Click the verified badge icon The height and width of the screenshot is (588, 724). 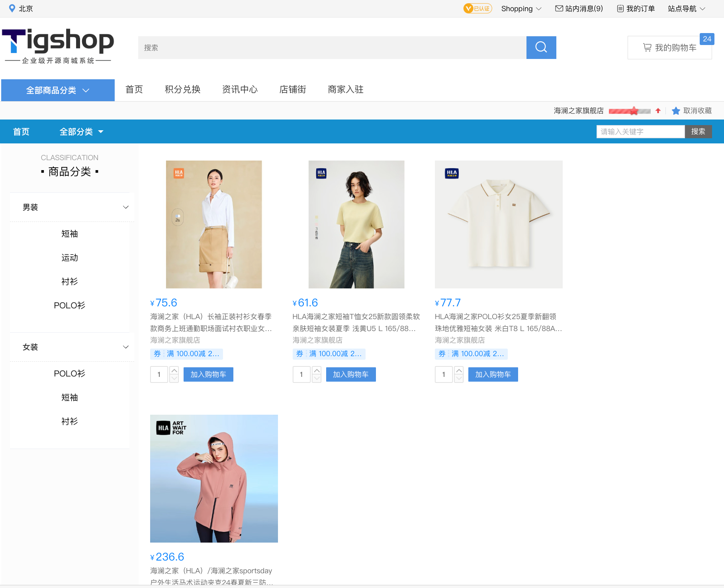pos(477,8)
